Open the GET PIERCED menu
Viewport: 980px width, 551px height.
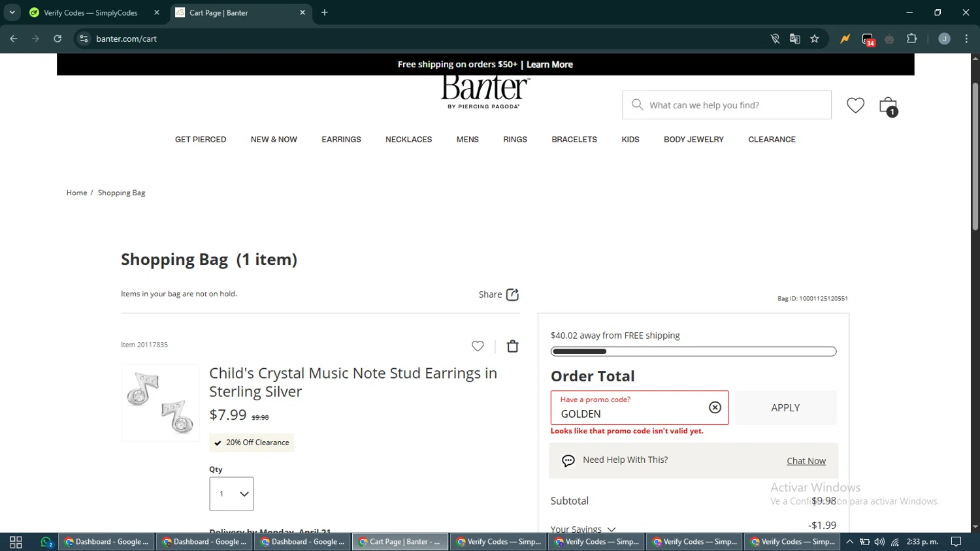click(201, 140)
